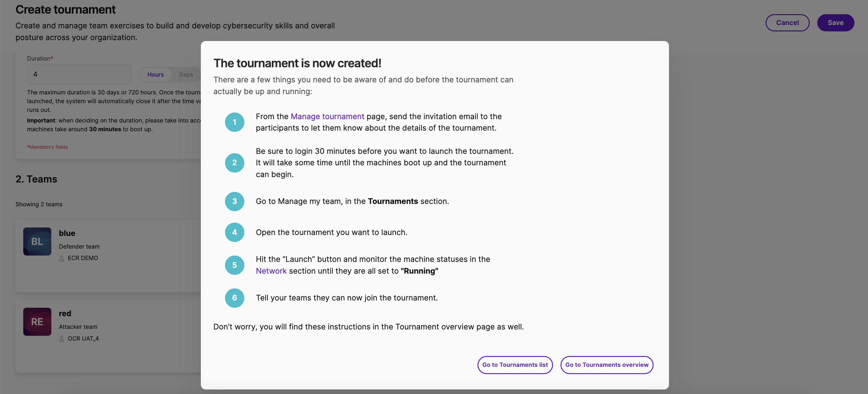
Task: Select Tell your teams step text
Action: pos(346,298)
